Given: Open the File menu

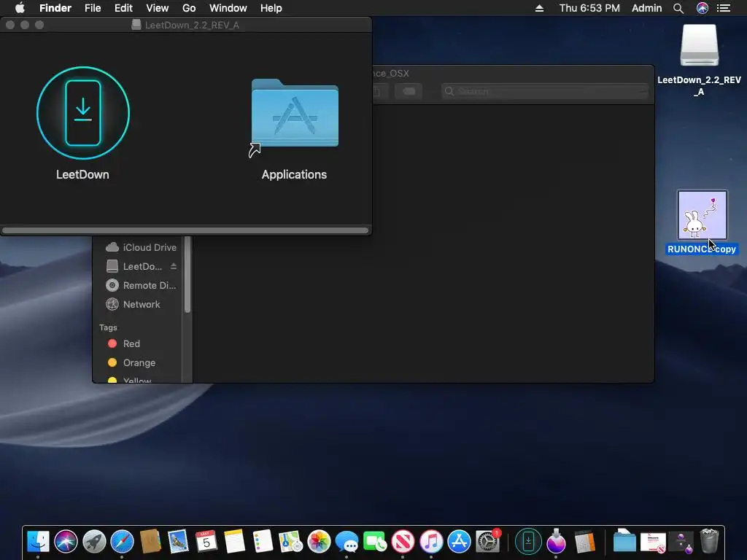Looking at the screenshot, I should 93,8.
